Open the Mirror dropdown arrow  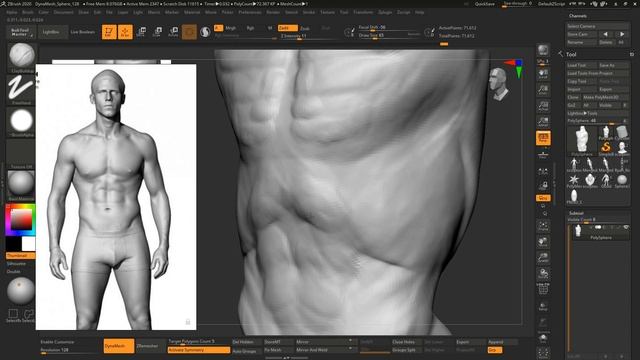click(x=350, y=341)
